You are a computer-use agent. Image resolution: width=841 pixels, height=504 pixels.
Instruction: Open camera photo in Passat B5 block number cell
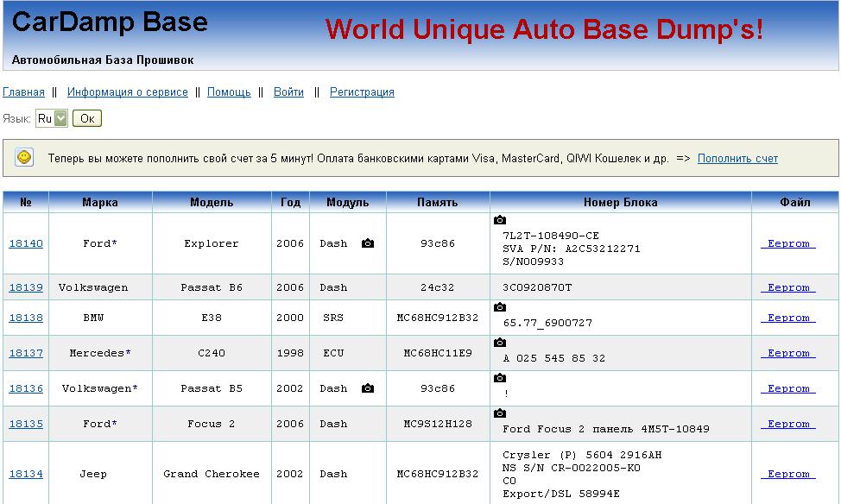[500, 377]
